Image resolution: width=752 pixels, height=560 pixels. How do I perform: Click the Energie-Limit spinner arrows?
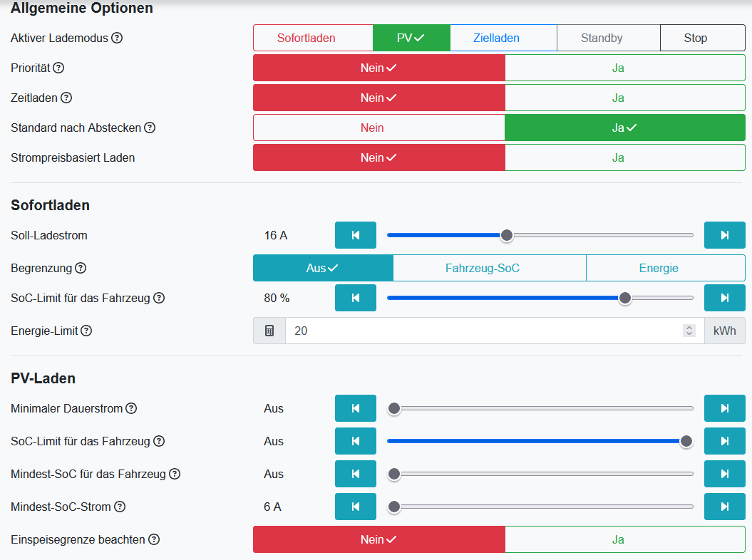689,331
